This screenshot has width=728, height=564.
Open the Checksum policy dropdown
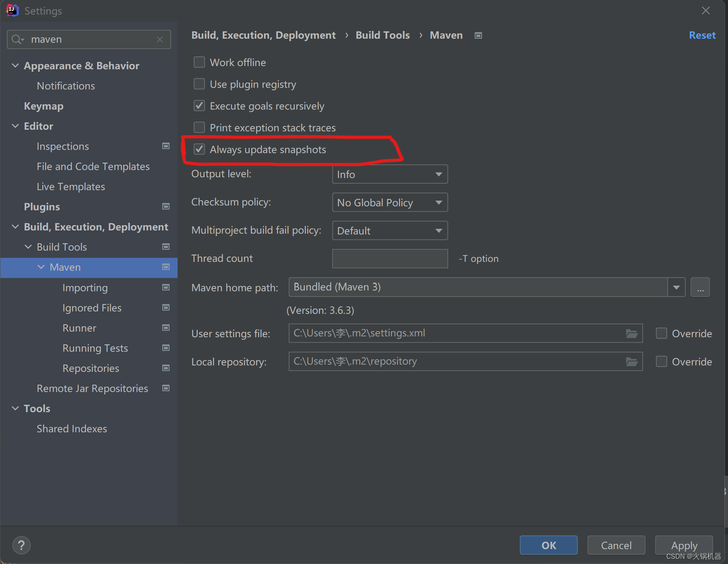click(390, 202)
